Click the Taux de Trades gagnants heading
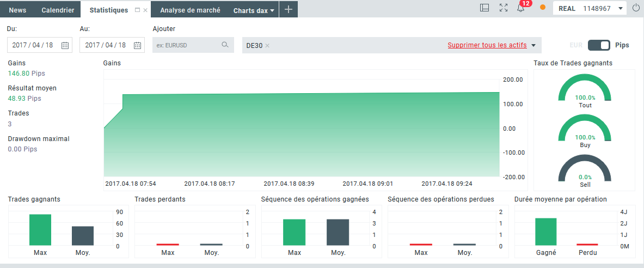Viewport: 644px width, 268px height. (x=573, y=63)
